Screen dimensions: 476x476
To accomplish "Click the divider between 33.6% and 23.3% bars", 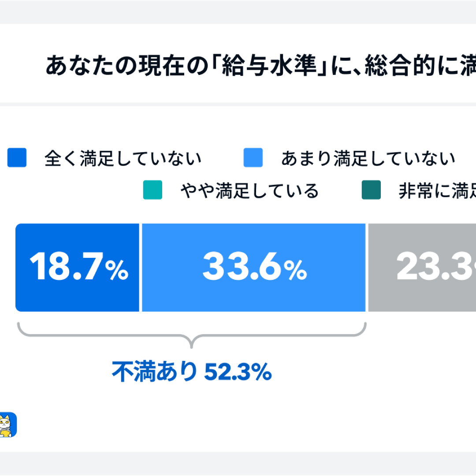I will pos(367,268).
